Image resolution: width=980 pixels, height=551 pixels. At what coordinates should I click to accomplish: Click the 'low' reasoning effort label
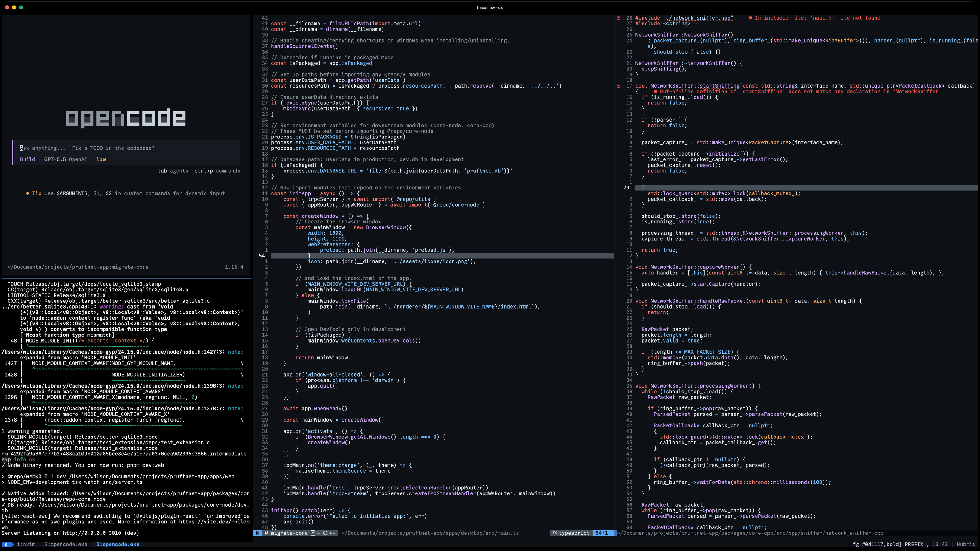tap(101, 160)
